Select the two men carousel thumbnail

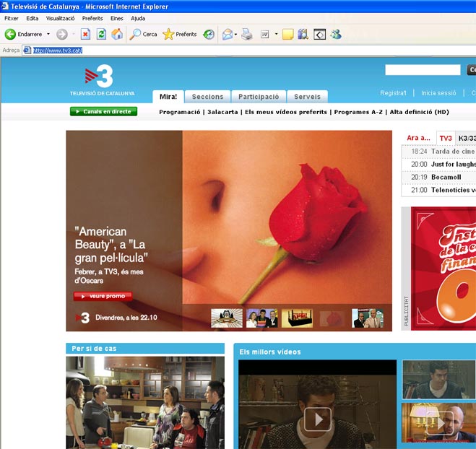(368, 318)
